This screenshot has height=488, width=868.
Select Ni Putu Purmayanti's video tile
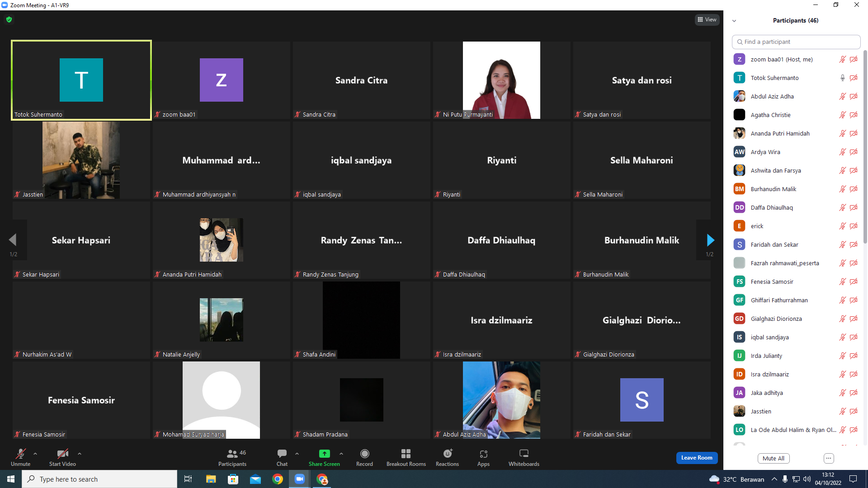click(x=501, y=80)
